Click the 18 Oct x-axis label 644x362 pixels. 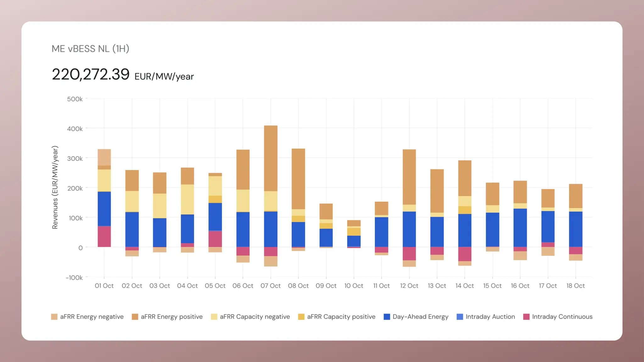coord(576,286)
